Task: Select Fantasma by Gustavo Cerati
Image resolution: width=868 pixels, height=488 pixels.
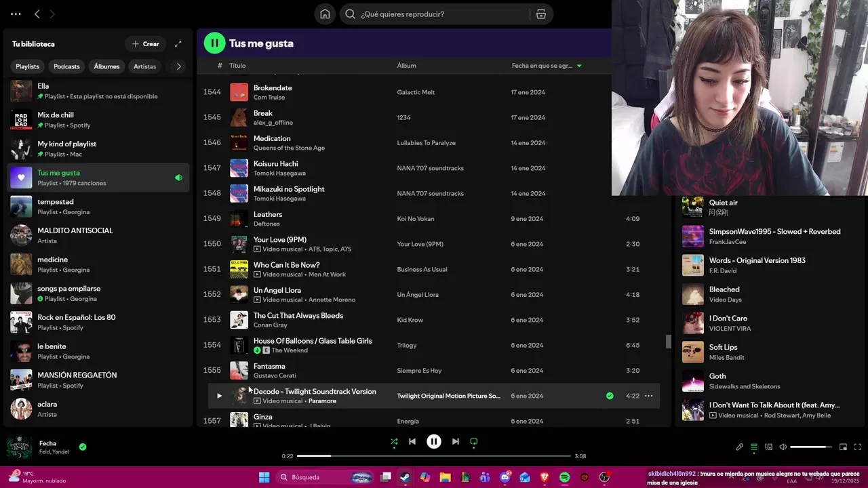Action: pyautogui.click(x=433, y=371)
